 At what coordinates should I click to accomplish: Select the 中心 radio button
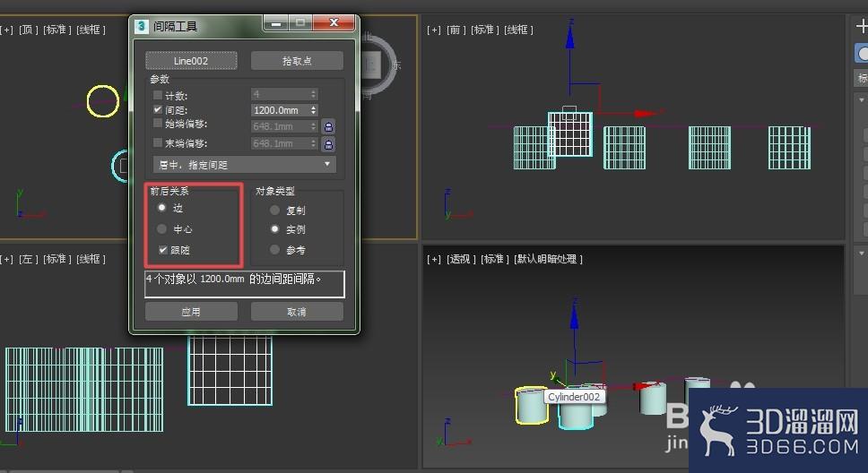coord(161,228)
